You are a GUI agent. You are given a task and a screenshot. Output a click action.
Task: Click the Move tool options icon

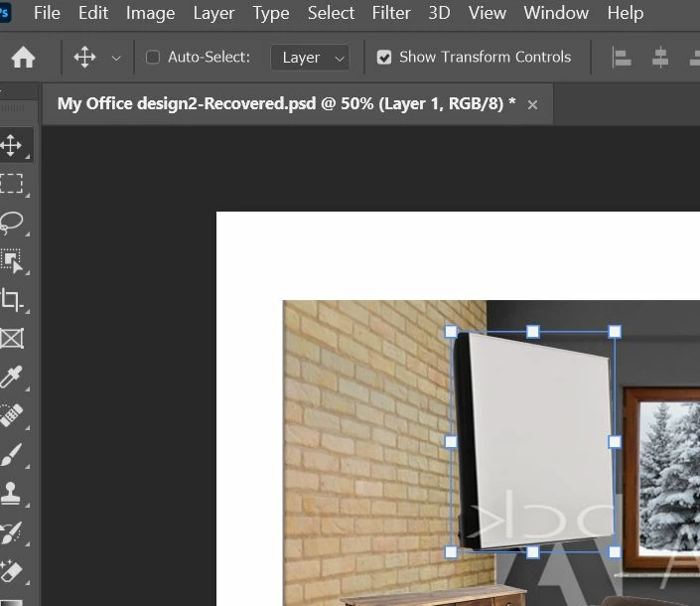tap(84, 58)
